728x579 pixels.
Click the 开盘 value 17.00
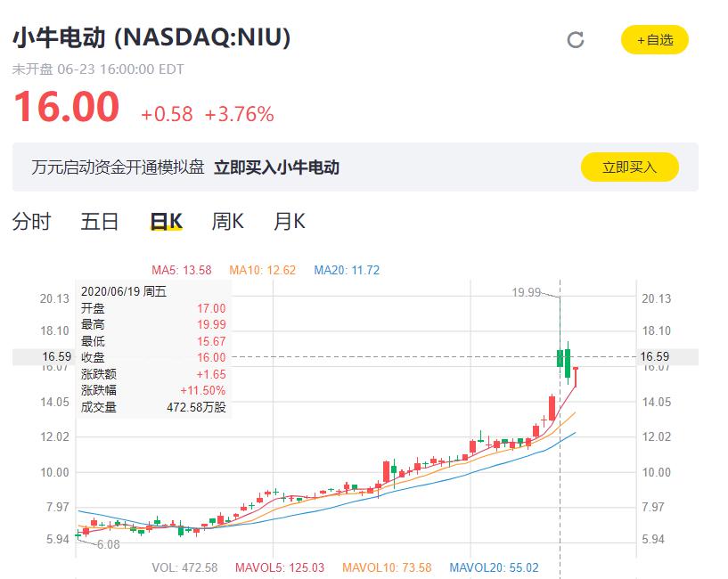211,308
